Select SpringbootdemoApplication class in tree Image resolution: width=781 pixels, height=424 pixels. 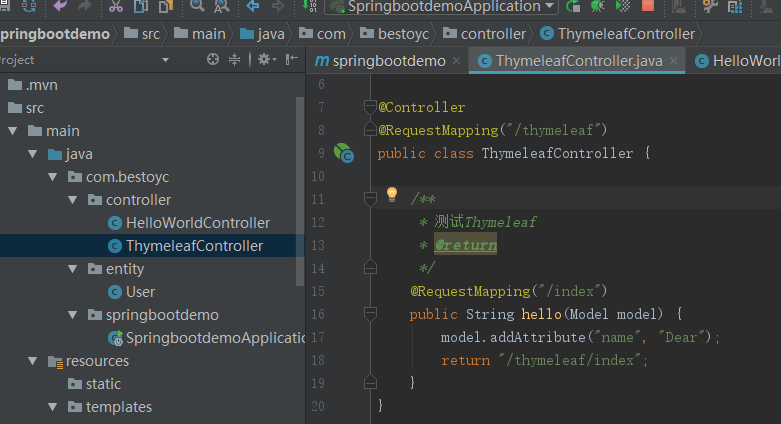pyautogui.click(x=206, y=338)
